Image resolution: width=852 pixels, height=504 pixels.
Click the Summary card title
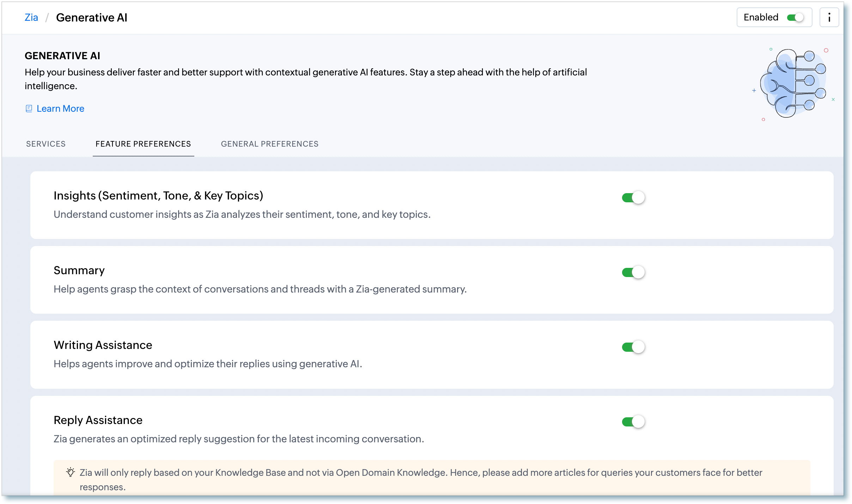pyautogui.click(x=79, y=270)
